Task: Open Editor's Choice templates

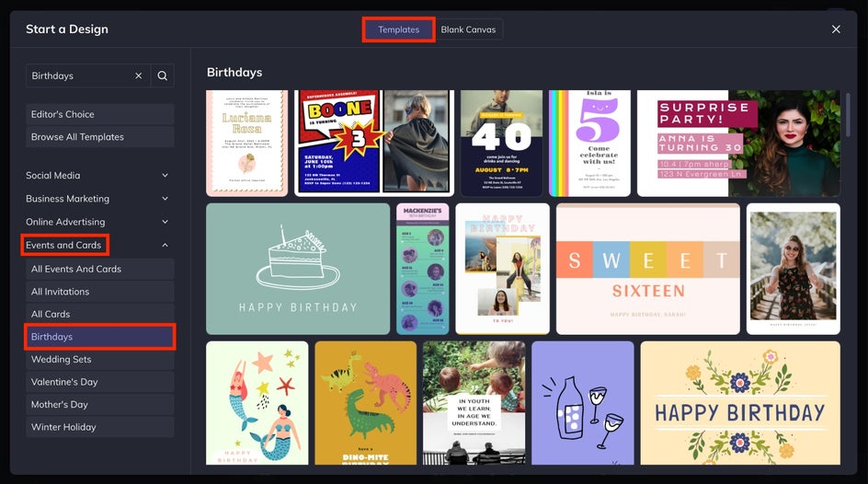Action: [99, 114]
